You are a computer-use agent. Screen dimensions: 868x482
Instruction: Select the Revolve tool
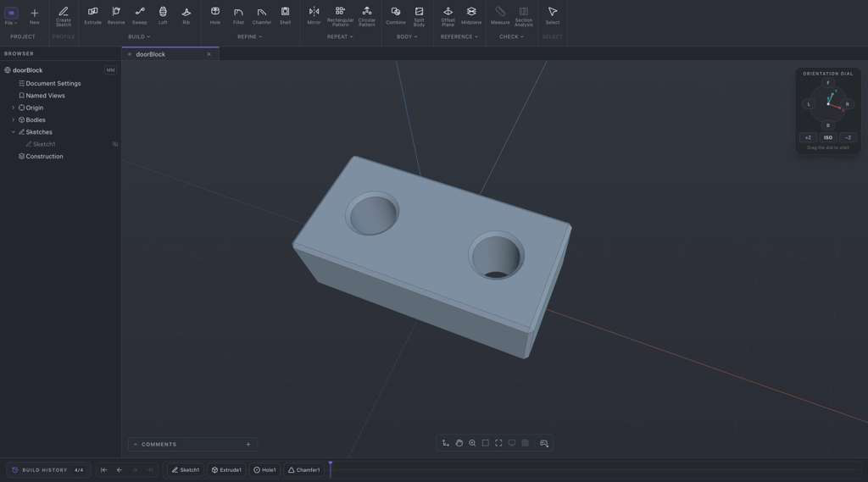[x=116, y=15]
